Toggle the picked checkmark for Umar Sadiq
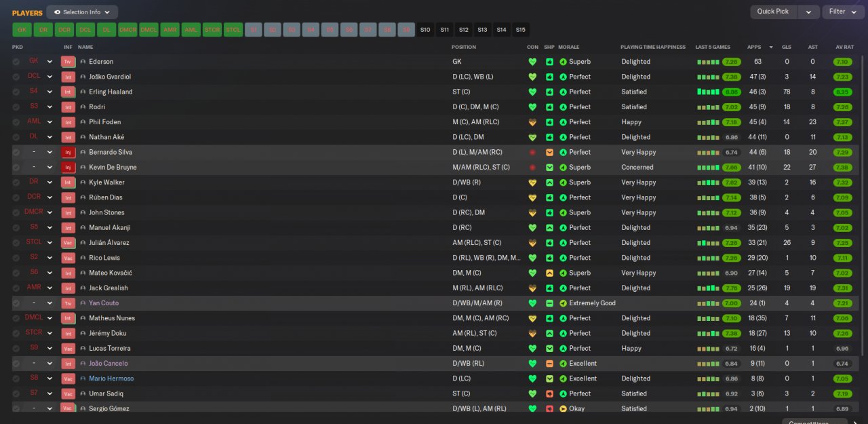The width and height of the screenshot is (868, 424). click(16, 393)
